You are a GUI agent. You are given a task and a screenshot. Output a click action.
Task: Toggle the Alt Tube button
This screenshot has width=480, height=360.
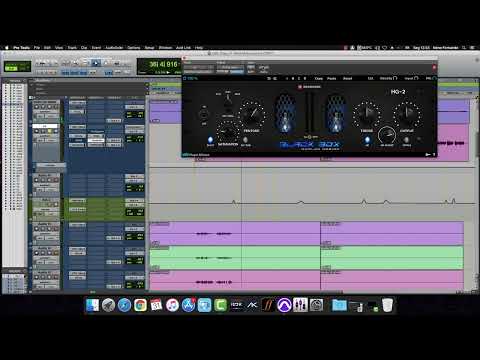[x=246, y=140]
